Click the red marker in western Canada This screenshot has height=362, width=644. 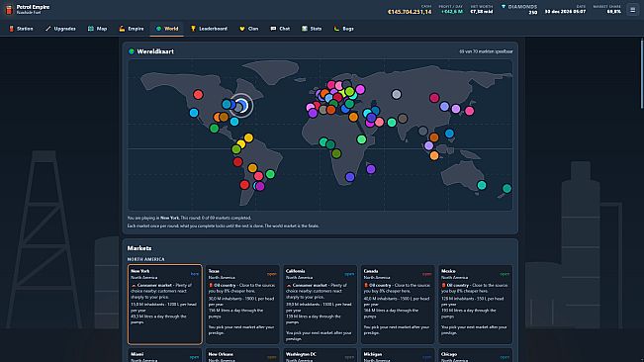(x=198, y=95)
